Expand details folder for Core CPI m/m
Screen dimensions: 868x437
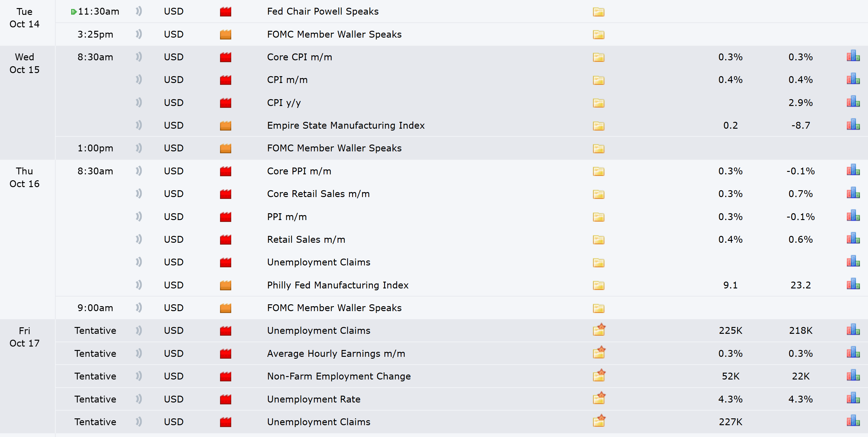point(599,57)
